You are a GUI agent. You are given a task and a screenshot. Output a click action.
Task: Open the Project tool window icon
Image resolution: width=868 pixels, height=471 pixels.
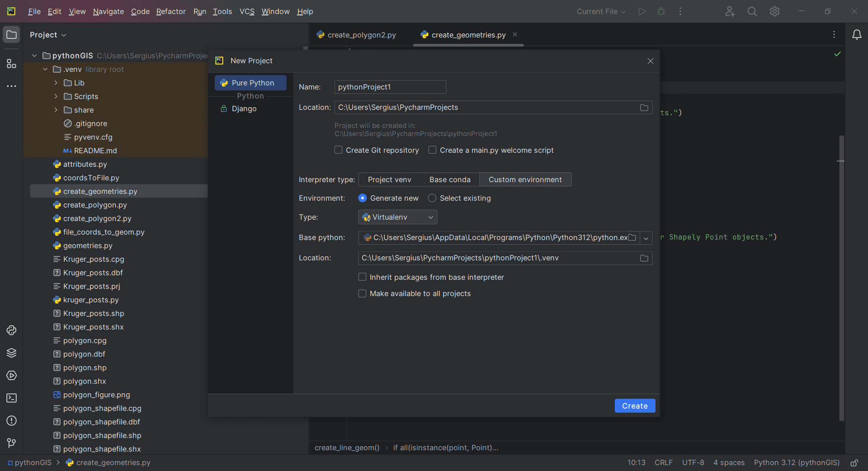click(11, 35)
